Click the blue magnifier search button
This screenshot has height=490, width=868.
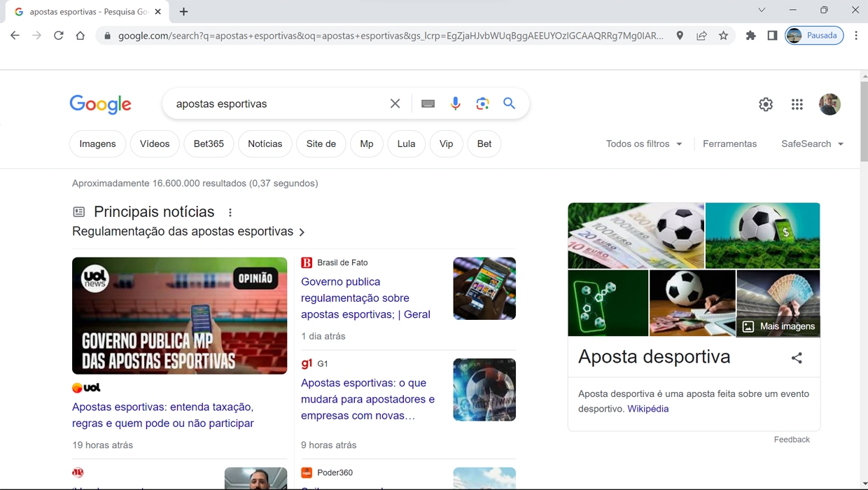(509, 104)
